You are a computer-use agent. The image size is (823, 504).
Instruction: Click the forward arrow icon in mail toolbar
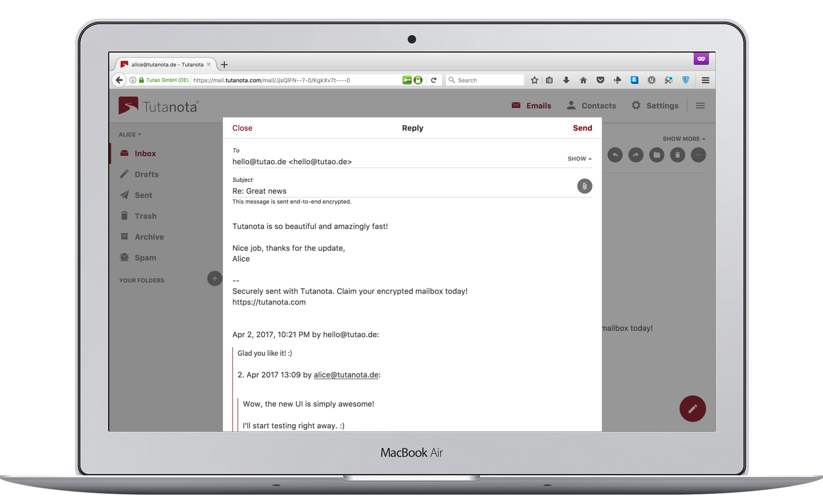[636, 155]
